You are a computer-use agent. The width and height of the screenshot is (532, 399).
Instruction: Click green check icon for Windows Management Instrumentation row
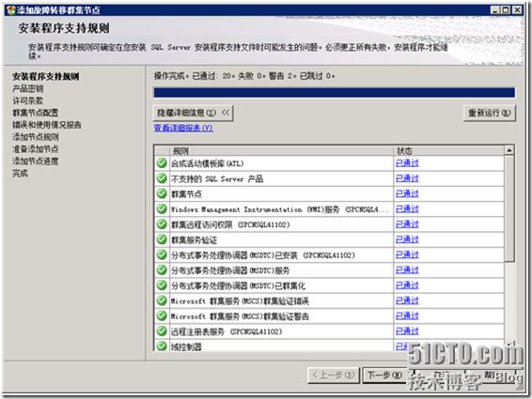[x=162, y=208]
